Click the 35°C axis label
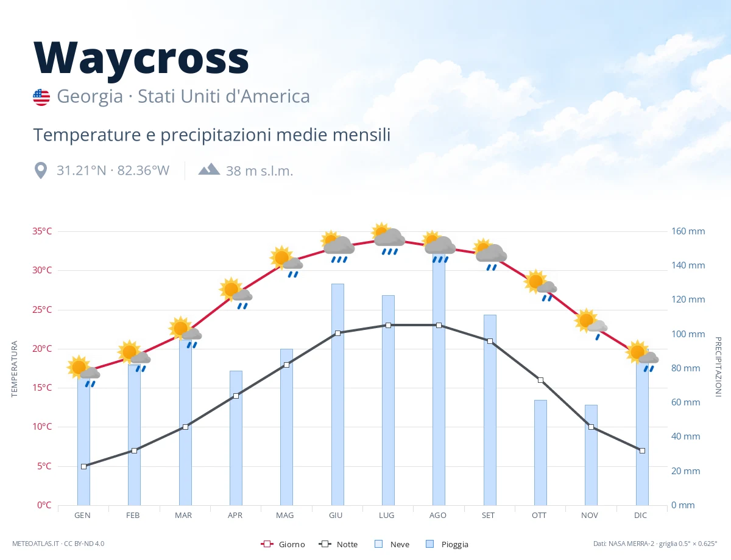Image resolution: width=731 pixels, height=560 pixels. [42, 231]
